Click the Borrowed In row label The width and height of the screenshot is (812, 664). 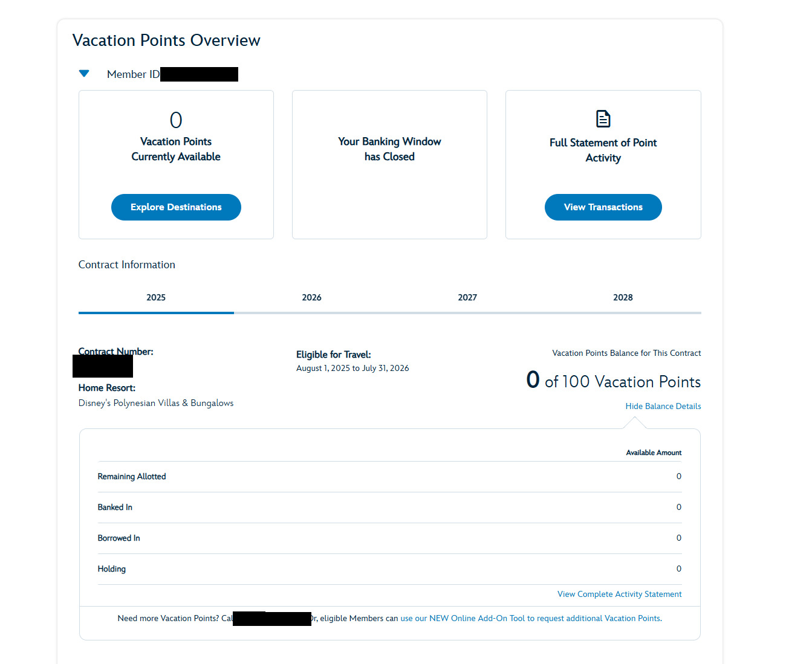[119, 538]
